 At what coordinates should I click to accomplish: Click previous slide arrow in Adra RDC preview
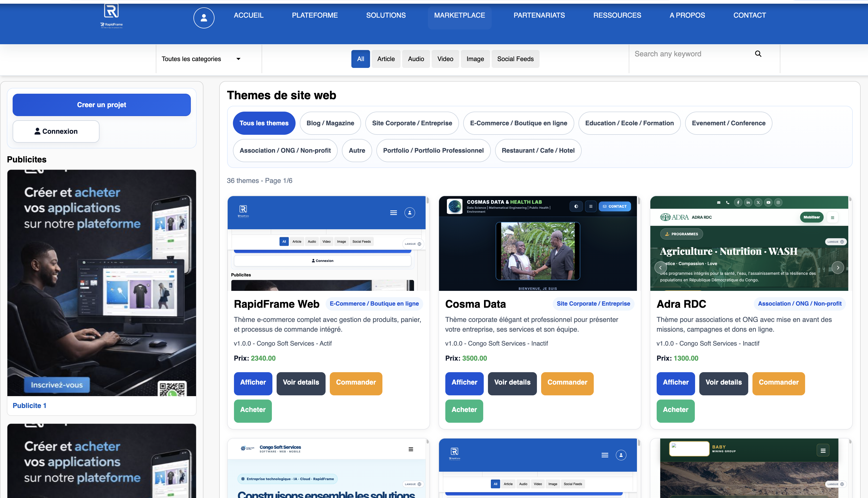[x=660, y=267]
